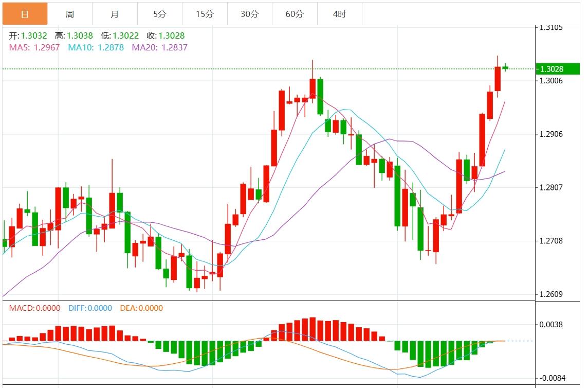
Task: Show the 30分 interval chart
Action: point(249,14)
